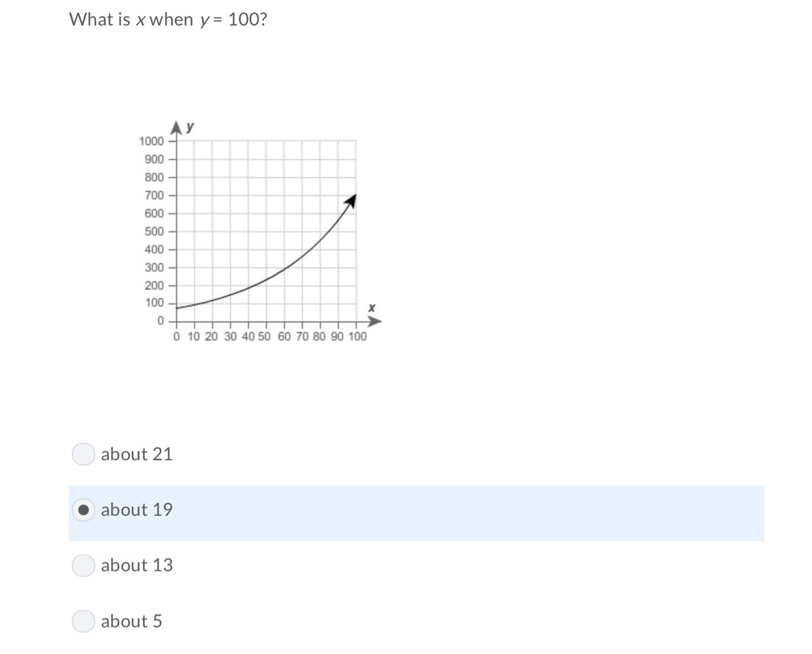Click the italic y axis label
This screenshot has width=812, height=654.
[191, 126]
